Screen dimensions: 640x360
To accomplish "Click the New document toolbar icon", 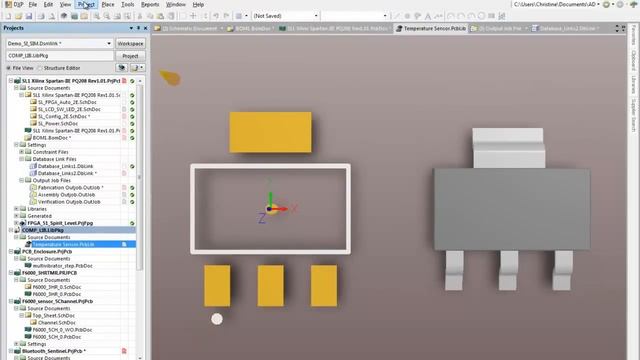I will click(8, 16).
